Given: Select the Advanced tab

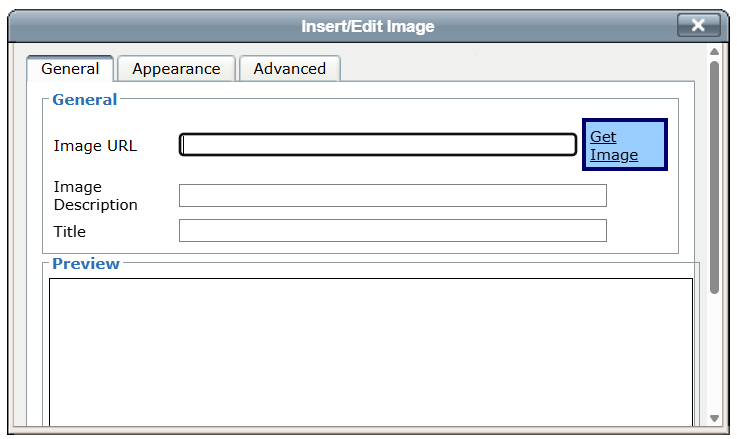Looking at the screenshot, I should point(289,69).
